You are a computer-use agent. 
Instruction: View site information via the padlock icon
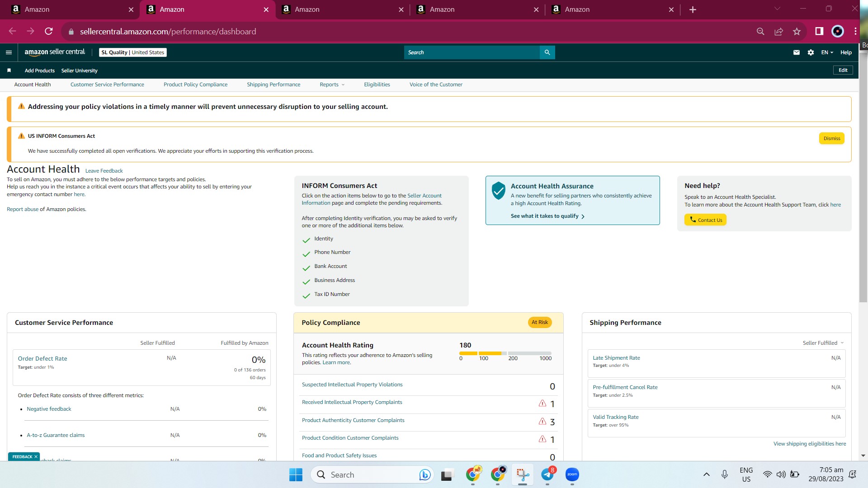point(71,32)
